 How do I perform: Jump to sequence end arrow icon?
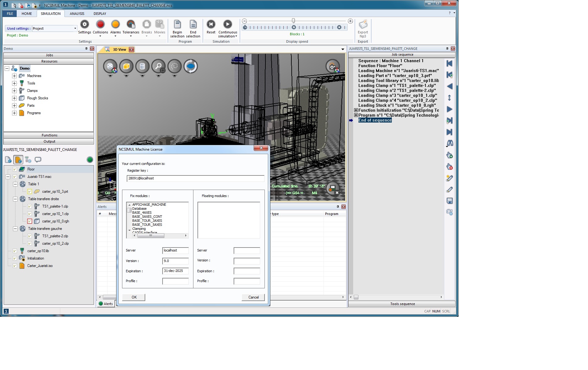450,132
